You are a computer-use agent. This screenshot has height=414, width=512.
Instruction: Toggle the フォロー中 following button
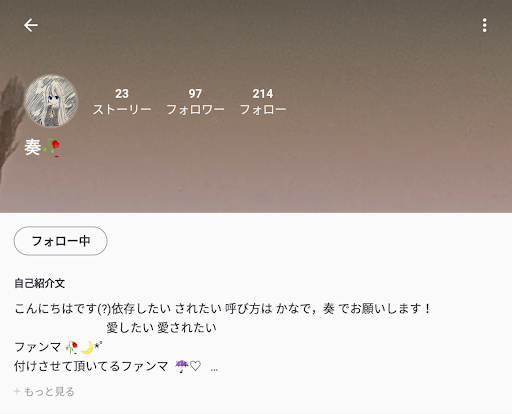click(x=60, y=241)
